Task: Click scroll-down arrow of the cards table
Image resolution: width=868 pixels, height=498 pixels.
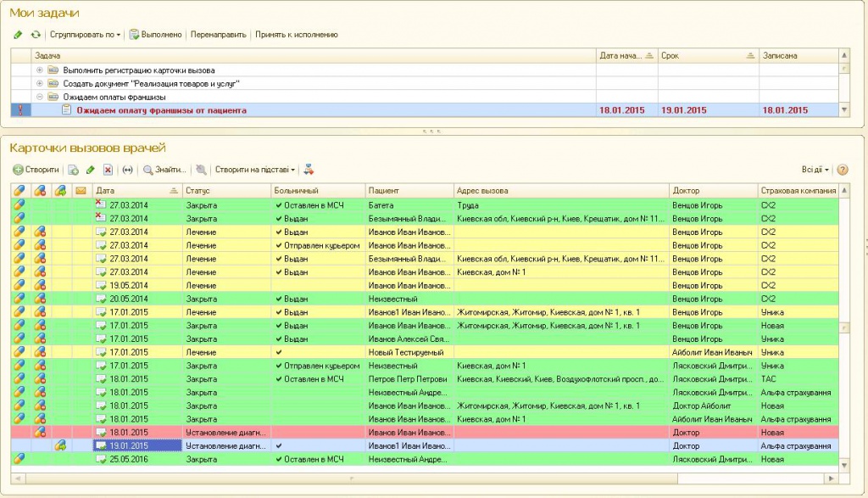Action: [x=844, y=465]
